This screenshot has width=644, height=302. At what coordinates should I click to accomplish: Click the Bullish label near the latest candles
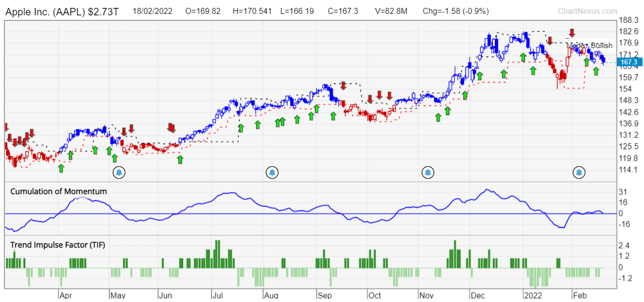(x=601, y=46)
